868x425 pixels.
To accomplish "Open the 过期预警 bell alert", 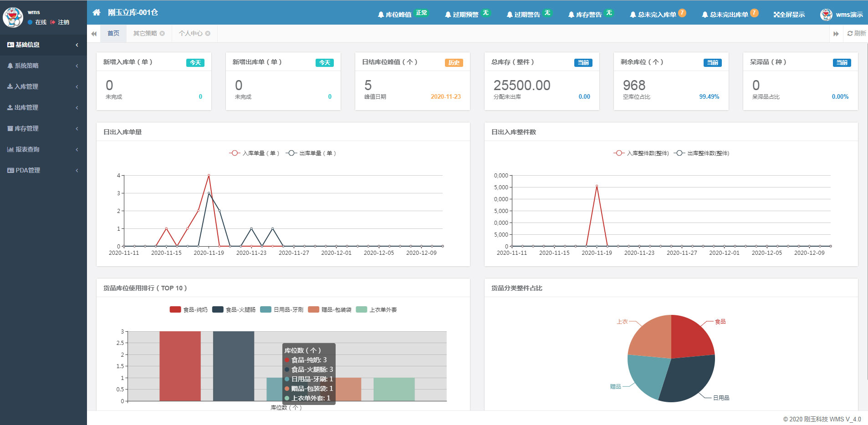I will pos(461,15).
